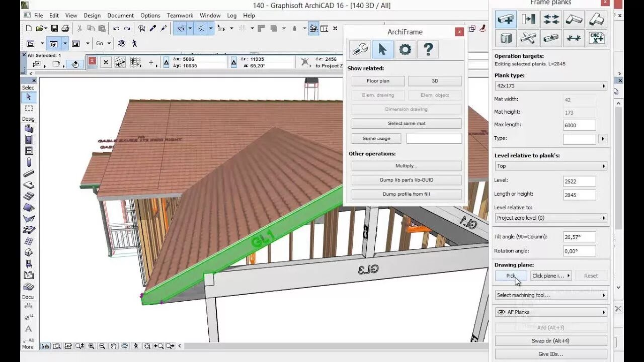This screenshot has height=362, width=644.
Task: Open the Click plane dropdown
Action: (x=551, y=276)
